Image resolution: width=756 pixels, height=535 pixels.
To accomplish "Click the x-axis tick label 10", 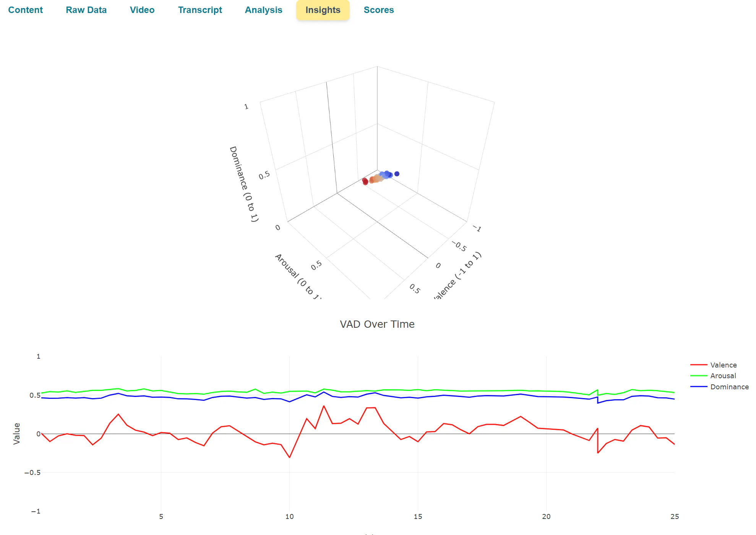I will pos(289,517).
